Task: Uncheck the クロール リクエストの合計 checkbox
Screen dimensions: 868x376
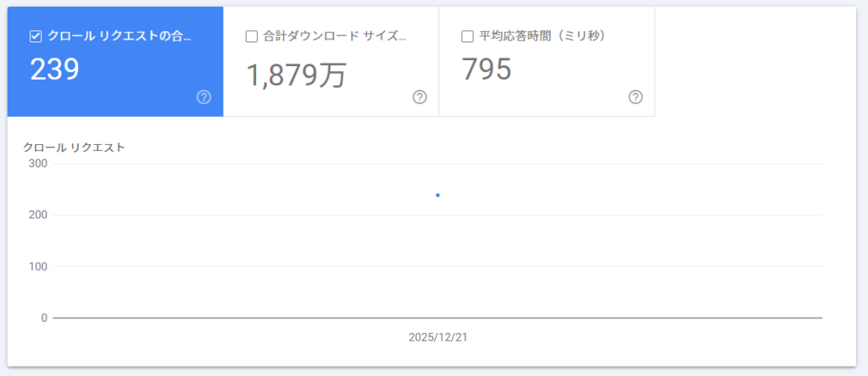Action: point(36,36)
